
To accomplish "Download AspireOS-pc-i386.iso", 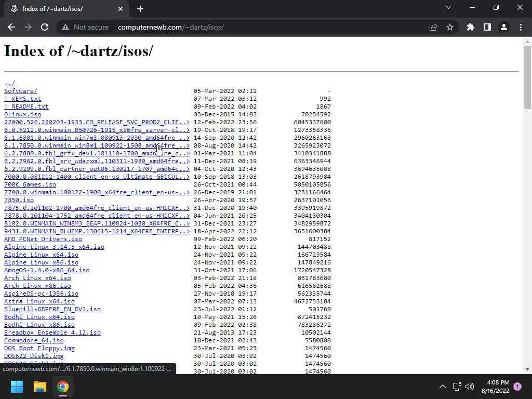I will tap(41, 294).
